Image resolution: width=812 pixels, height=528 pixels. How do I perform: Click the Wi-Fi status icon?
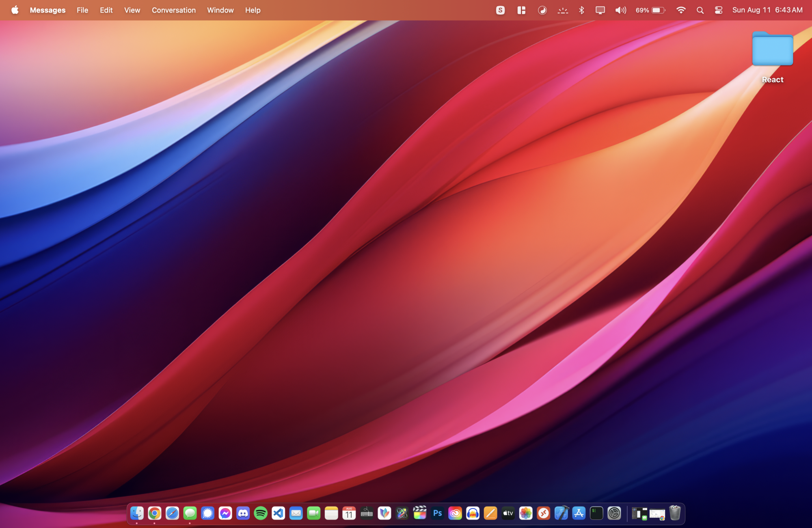(681, 10)
